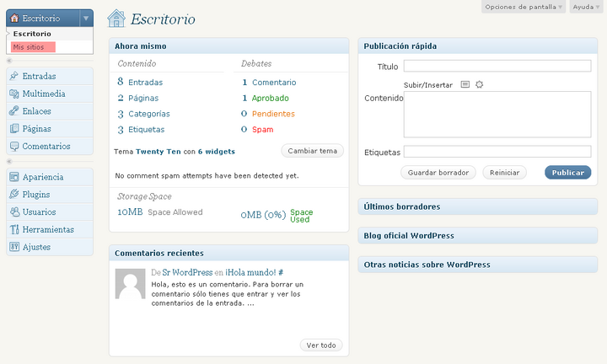The image size is (607, 364).
Task: Open the Herramientas menu
Action: (x=50, y=229)
